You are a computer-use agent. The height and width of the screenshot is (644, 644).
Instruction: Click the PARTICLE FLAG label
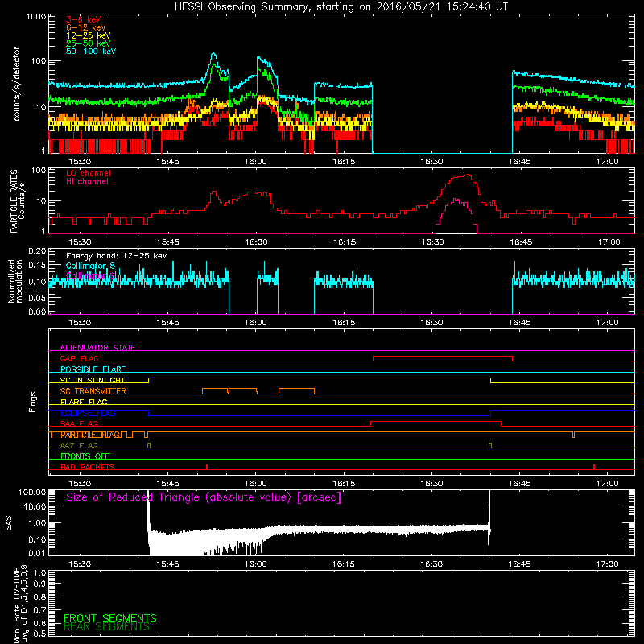click(90, 435)
